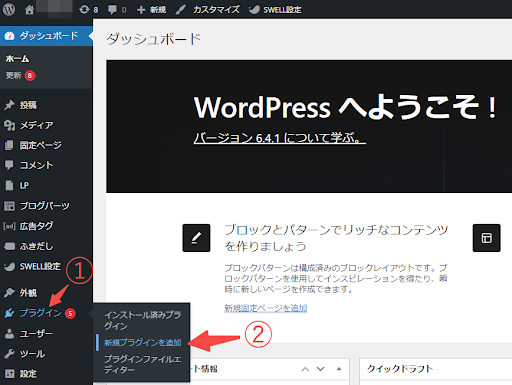Image resolution: width=512 pixels, height=385 pixels.
Task: Click the pencil edit block icon
Action: pyautogui.click(x=196, y=238)
